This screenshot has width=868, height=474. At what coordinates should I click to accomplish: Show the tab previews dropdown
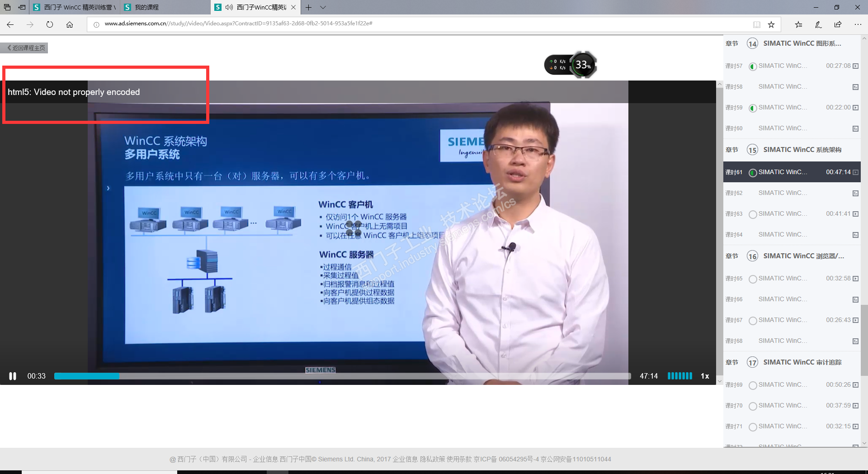pos(323,7)
